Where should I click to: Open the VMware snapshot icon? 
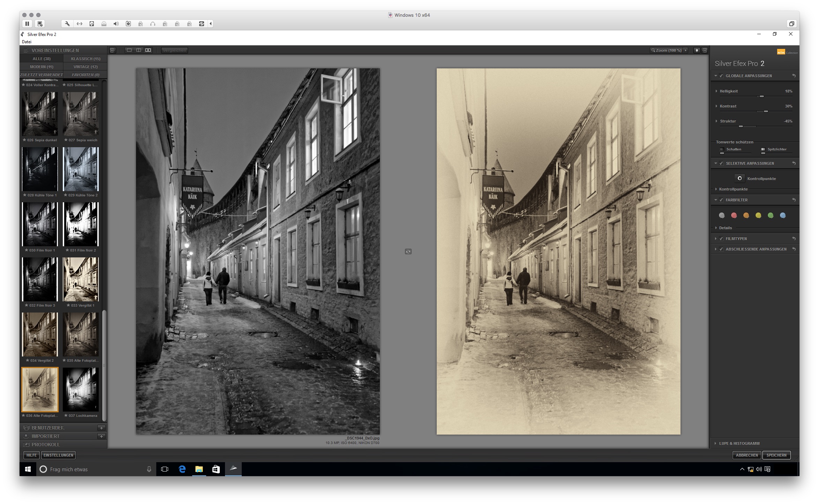click(40, 24)
